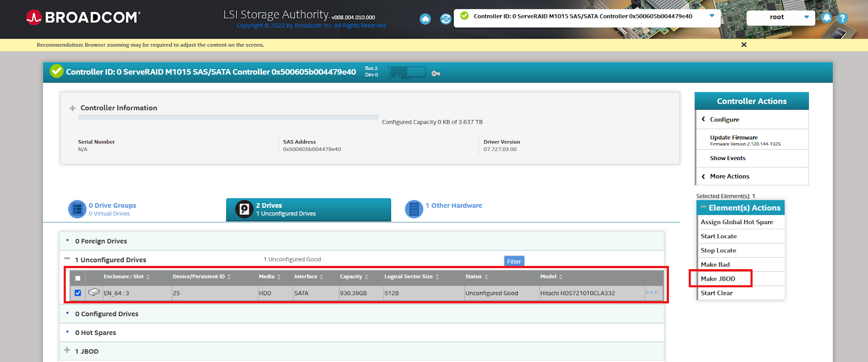Click the Copyright 2022 Broadcom text
This screenshot has height=362, width=868.
coord(311,26)
